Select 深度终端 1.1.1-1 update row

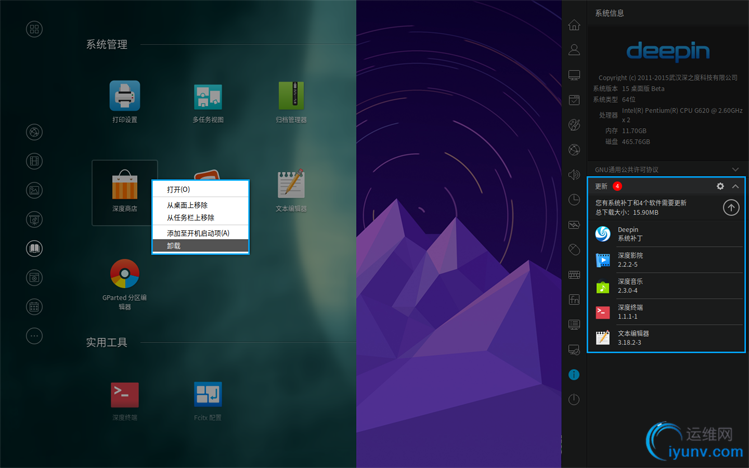667,312
